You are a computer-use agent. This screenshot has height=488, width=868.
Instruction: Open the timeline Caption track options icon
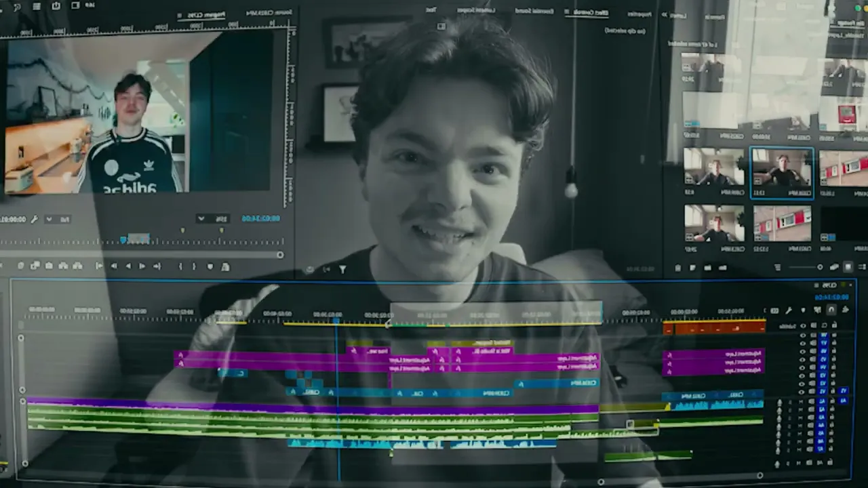click(774, 310)
